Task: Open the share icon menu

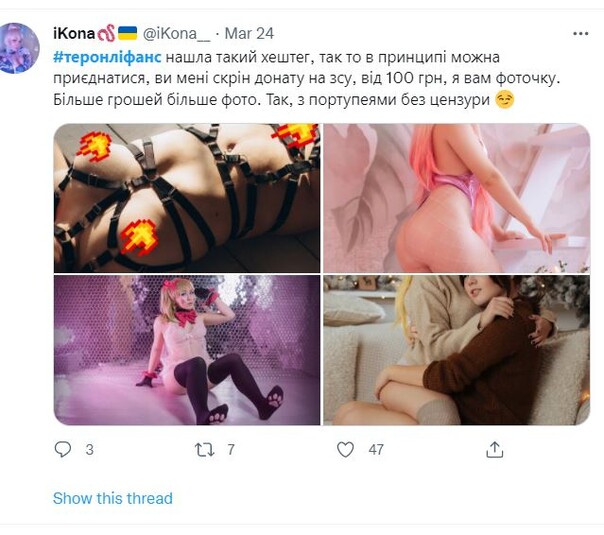Action: pyautogui.click(x=495, y=449)
